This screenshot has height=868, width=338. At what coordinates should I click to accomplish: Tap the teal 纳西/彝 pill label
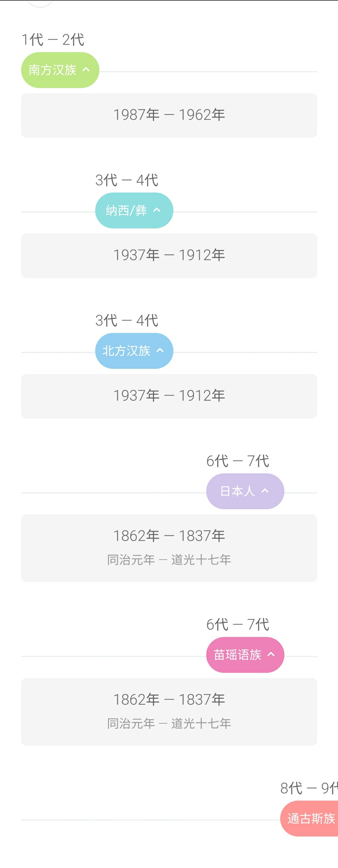pos(126,211)
